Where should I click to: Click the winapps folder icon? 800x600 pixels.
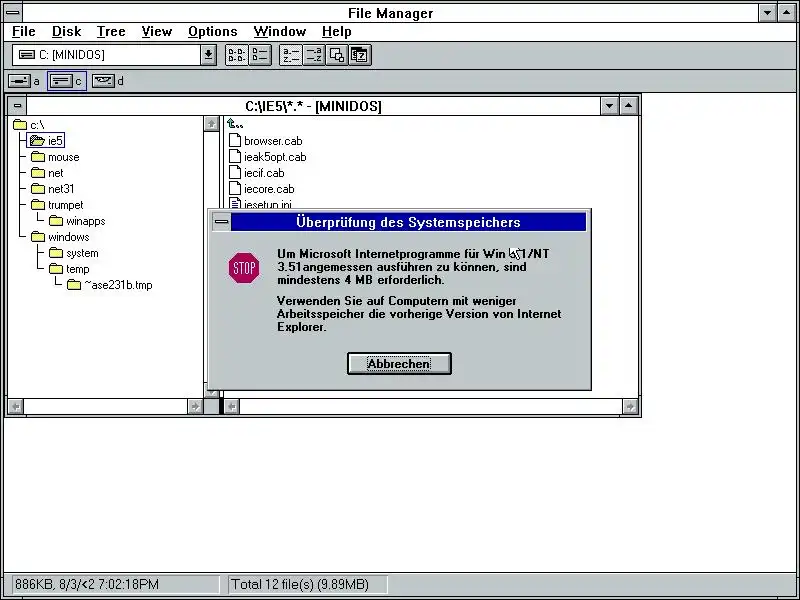[x=56, y=221]
